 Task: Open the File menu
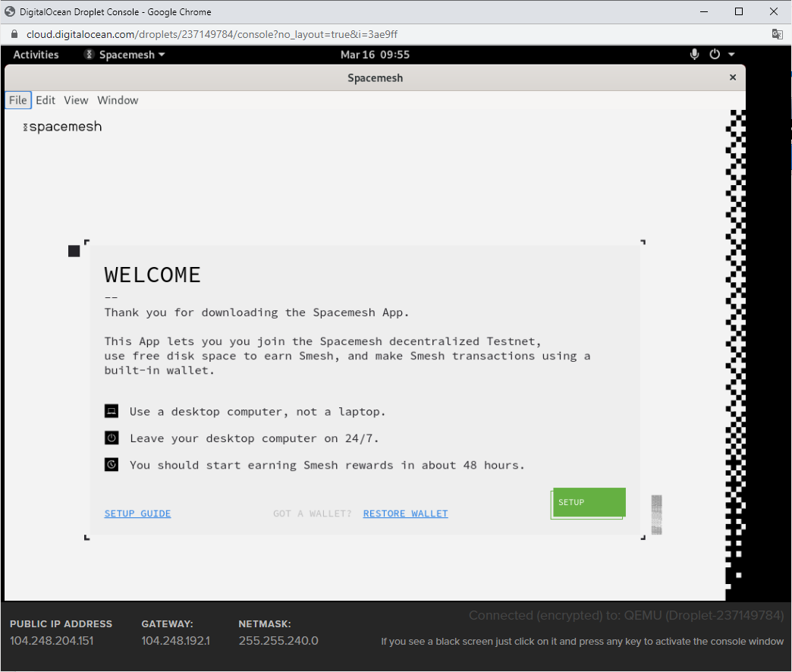click(x=18, y=100)
